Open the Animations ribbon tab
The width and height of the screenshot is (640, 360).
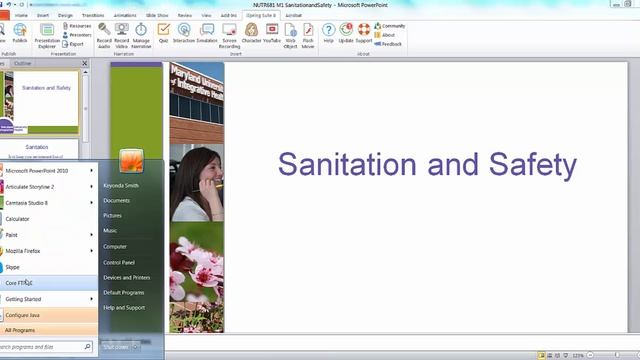tap(125, 15)
